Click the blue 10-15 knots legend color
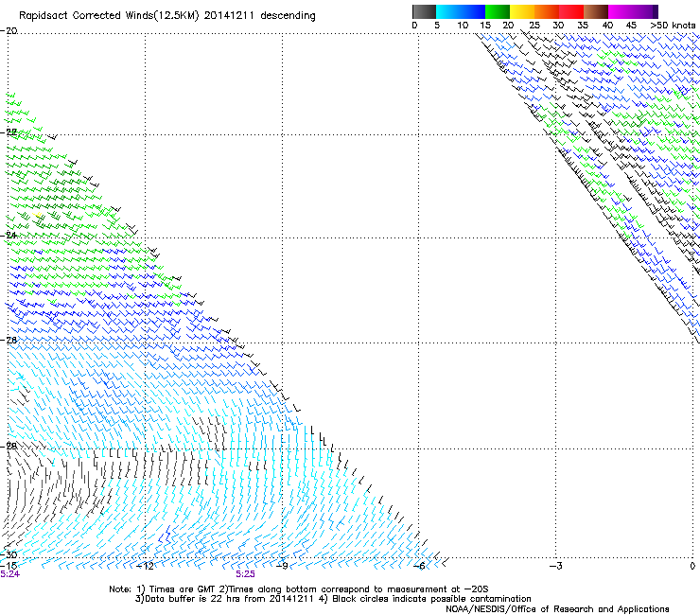The height and width of the screenshot is (615, 700). 473,11
